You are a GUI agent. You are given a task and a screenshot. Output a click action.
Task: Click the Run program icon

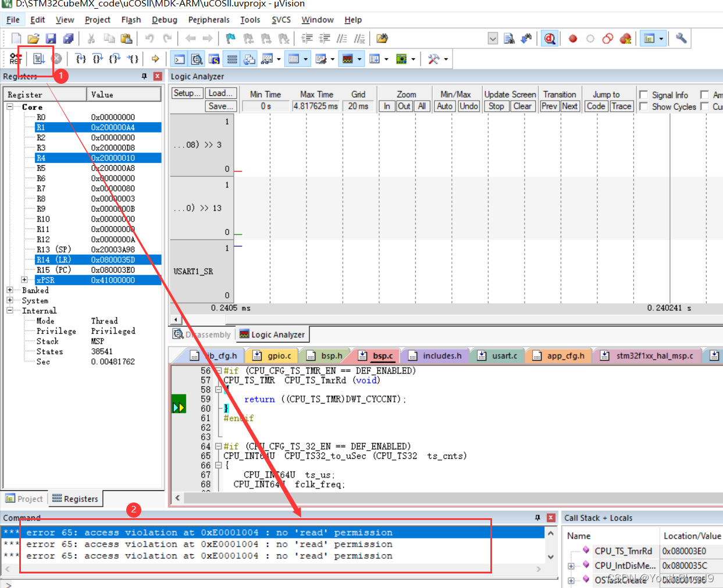(38, 59)
